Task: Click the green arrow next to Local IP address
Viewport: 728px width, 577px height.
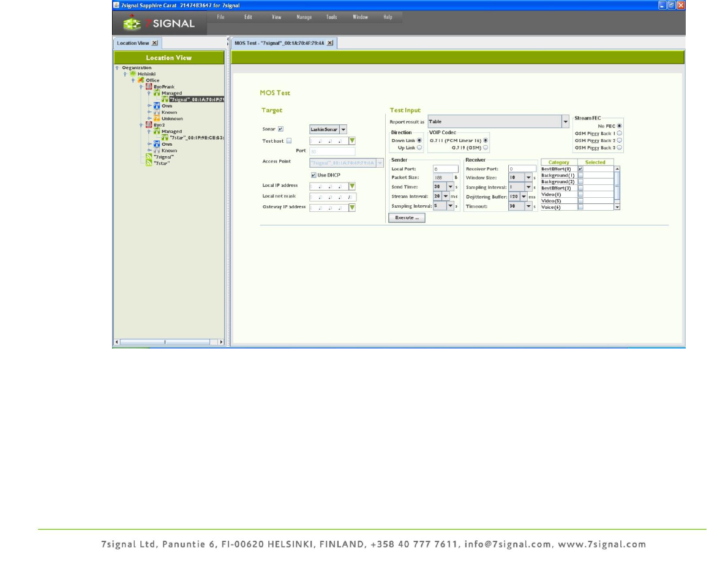Action: pos(352,186)
